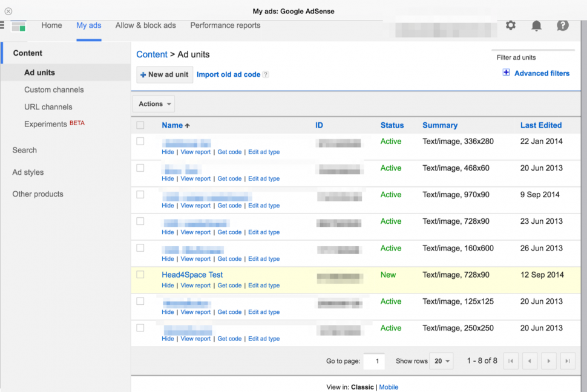Open Custom channels in the sidebar
The width and height of the screenshot is (587, 392).
pyautogui.click(x=54, y=90)
